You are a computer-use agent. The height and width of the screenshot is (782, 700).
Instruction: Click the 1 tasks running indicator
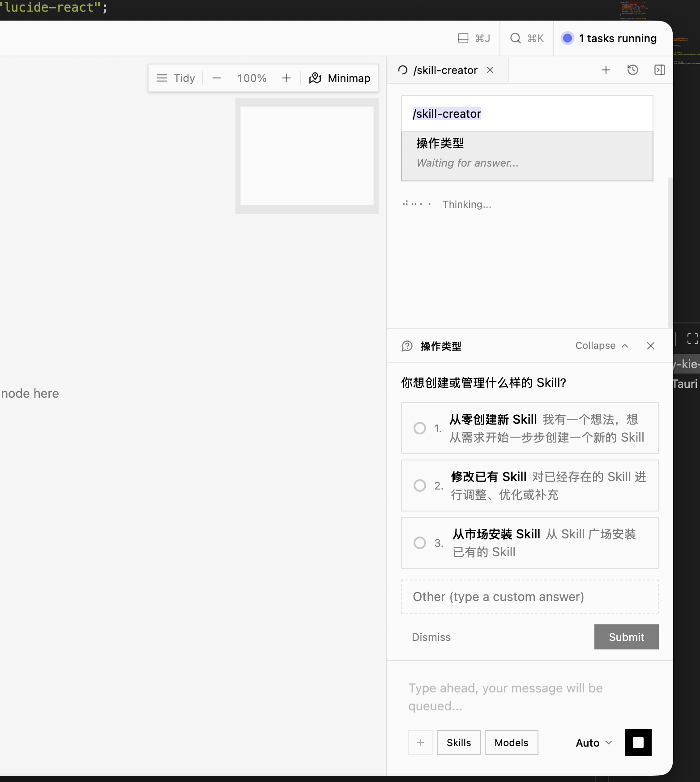[609, 39]
